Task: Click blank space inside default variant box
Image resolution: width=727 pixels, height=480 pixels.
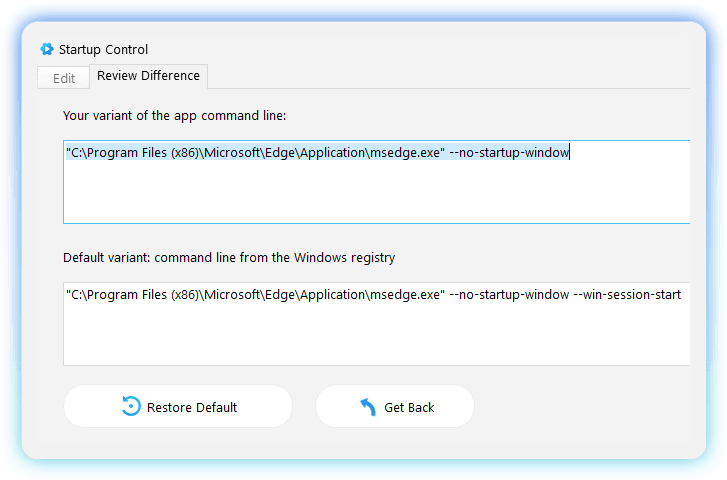Action: click(376, 340)
